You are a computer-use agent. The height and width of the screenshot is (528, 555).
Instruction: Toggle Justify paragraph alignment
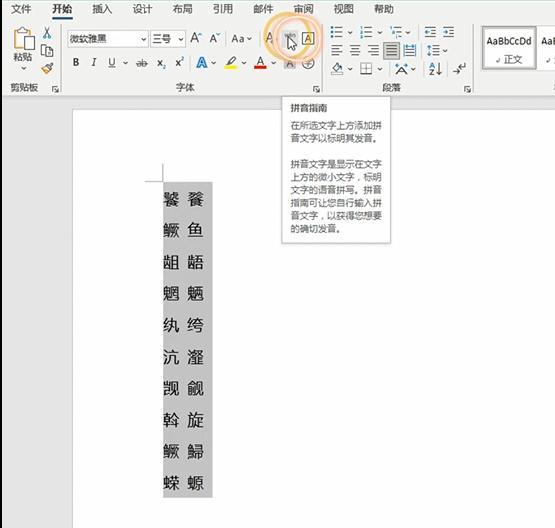tap(391, 51)
